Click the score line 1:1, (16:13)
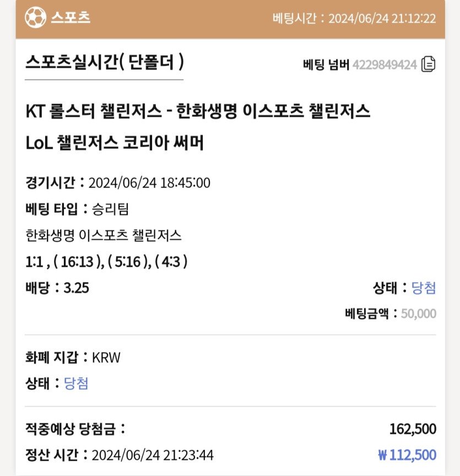 tap(65, 262)
